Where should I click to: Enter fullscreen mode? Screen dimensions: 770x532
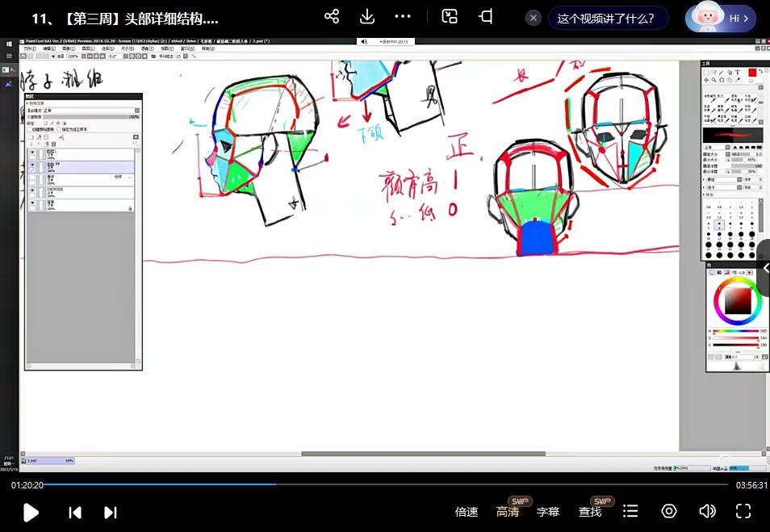(743, 511)
